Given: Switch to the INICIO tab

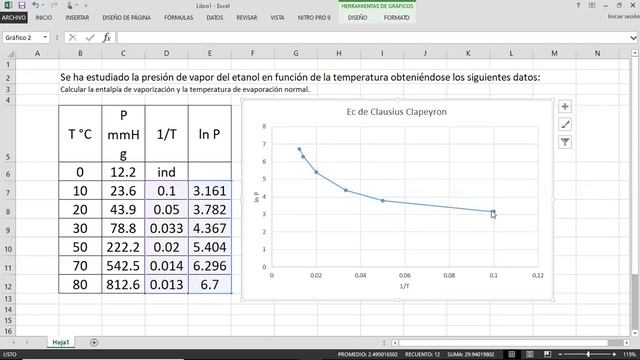Looking at the screenshot, I should coord(44,18).
